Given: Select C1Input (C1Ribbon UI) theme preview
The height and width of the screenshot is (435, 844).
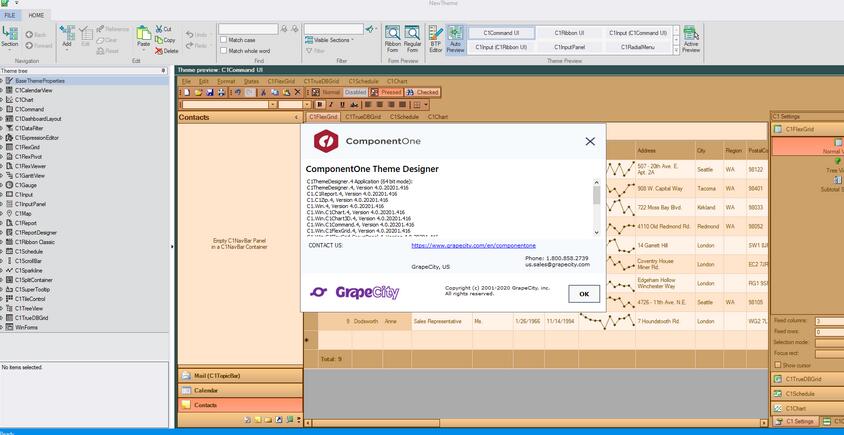Looking at the screenshot, I should pos(501,47).
